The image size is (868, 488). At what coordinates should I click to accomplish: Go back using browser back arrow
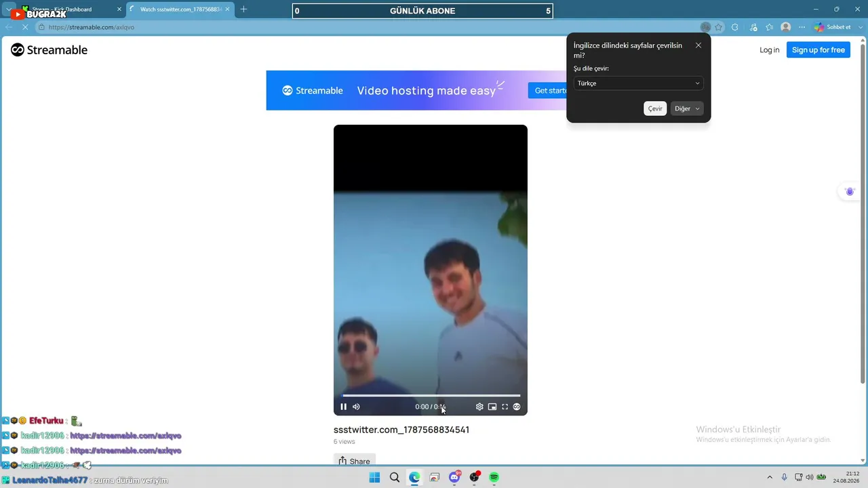[x=8, y=27]
